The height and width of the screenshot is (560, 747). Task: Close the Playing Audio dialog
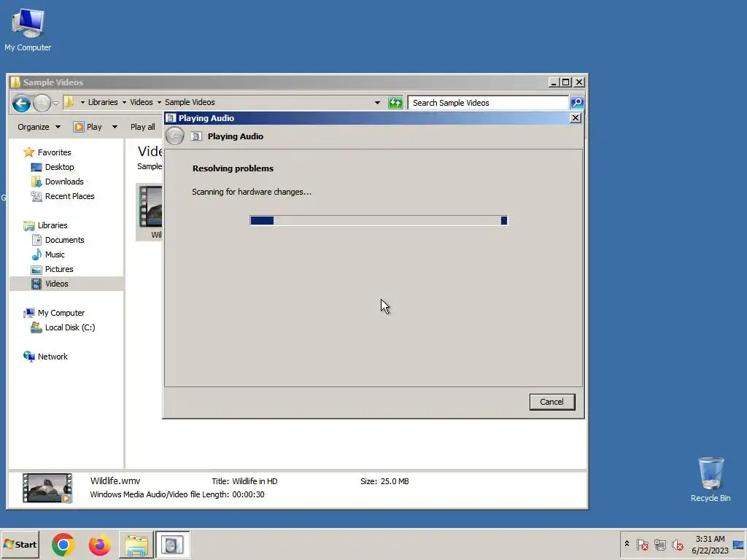(576, 118)
